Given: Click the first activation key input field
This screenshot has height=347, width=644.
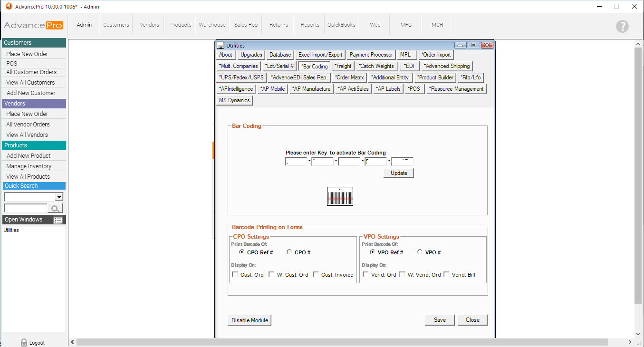Looking at the screenshot, I should (x=296, y=162).
